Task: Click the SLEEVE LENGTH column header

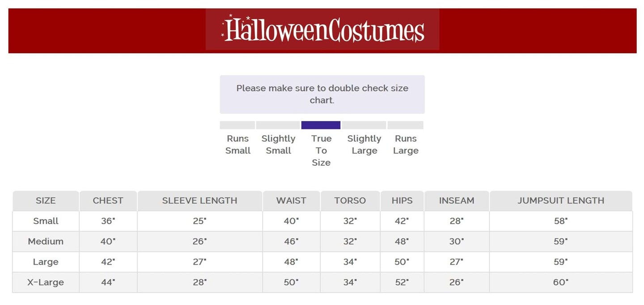Action: [199, 201]
